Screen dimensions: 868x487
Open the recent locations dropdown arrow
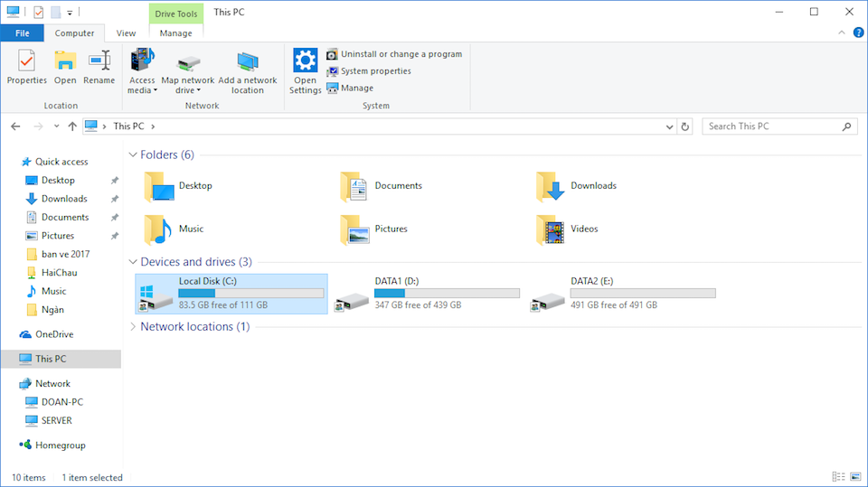(x=56, y=126)
